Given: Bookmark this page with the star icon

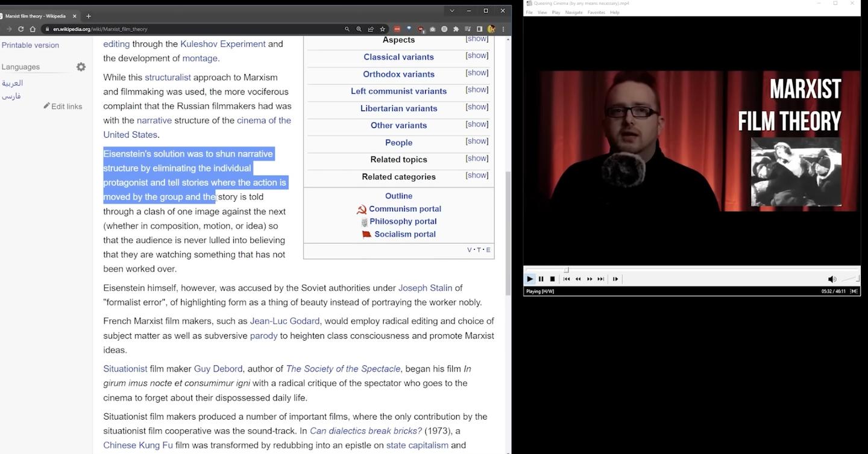Looking at the screenshot, I should tap(383, 28).
